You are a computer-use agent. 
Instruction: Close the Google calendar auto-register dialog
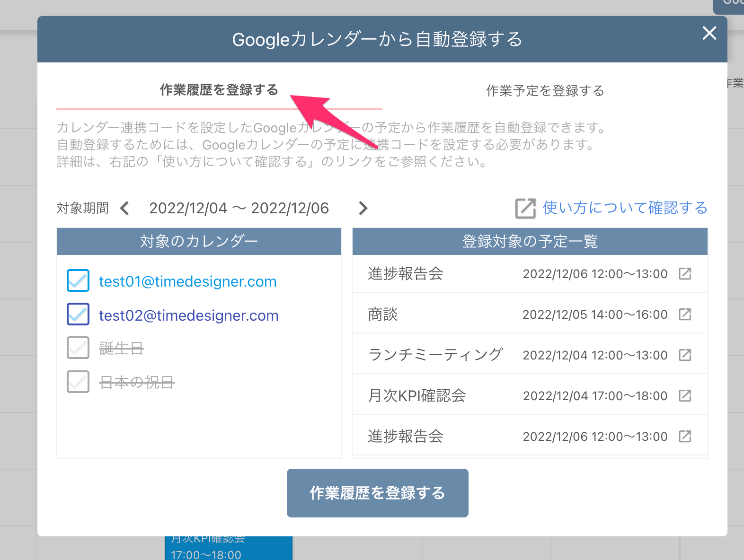pos(709,33)
